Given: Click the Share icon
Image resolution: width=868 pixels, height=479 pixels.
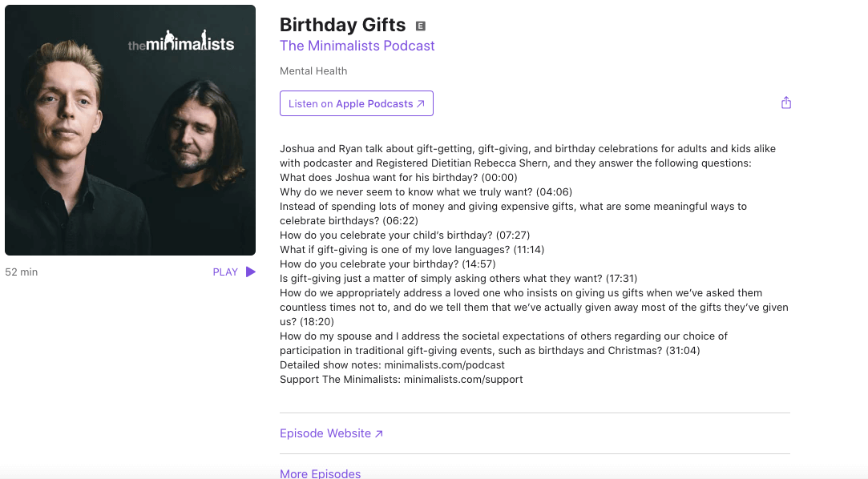Looking at the screenshot, I should pyautogui.click(x=786, y=103).
